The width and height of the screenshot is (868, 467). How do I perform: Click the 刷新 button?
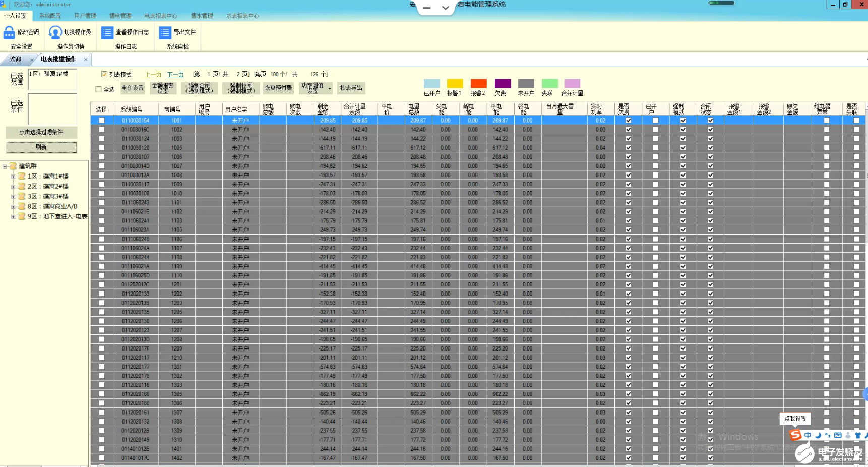click(x=41, y=147)
